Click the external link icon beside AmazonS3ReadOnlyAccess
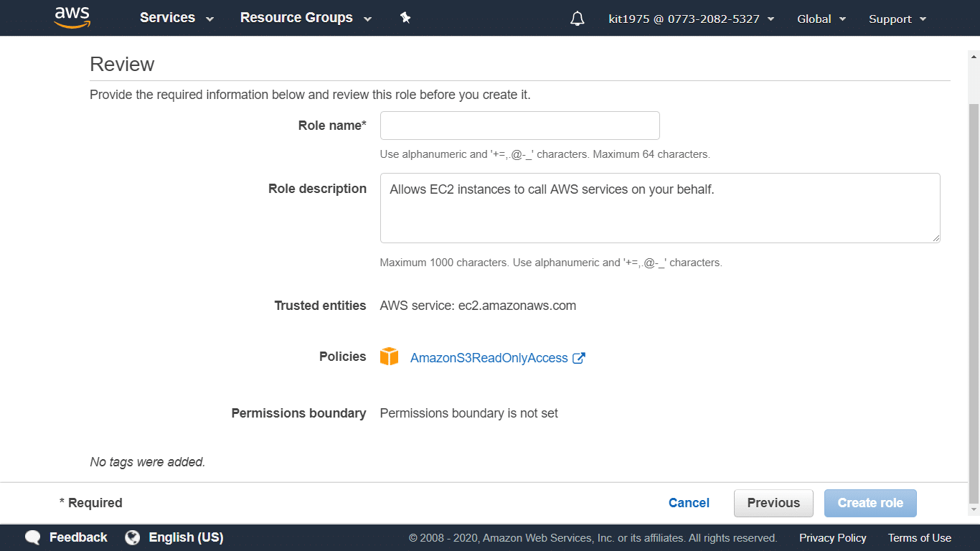The height and width of the screenshot is (551, 980). tap(579, 358)
